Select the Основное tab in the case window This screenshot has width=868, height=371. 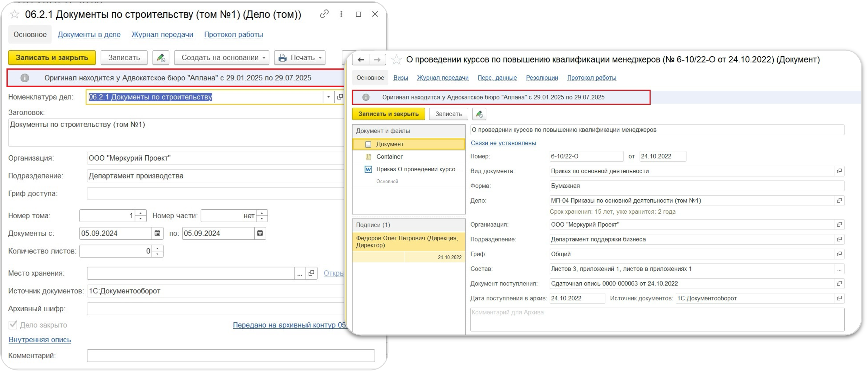coord(30,34)
